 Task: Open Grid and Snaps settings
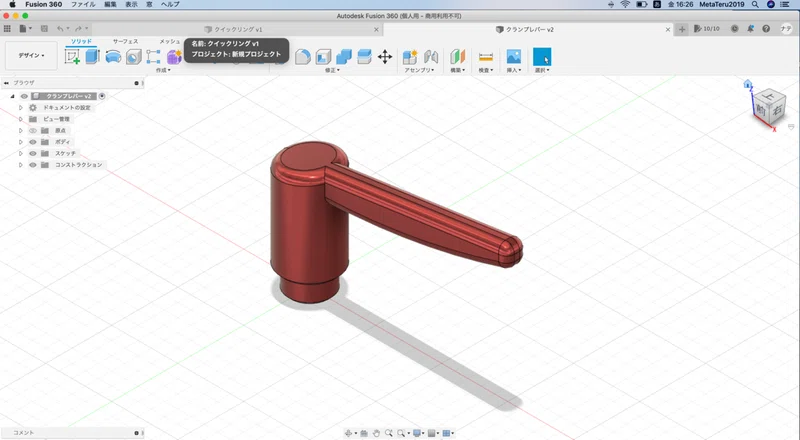click(x=433, y=433)
